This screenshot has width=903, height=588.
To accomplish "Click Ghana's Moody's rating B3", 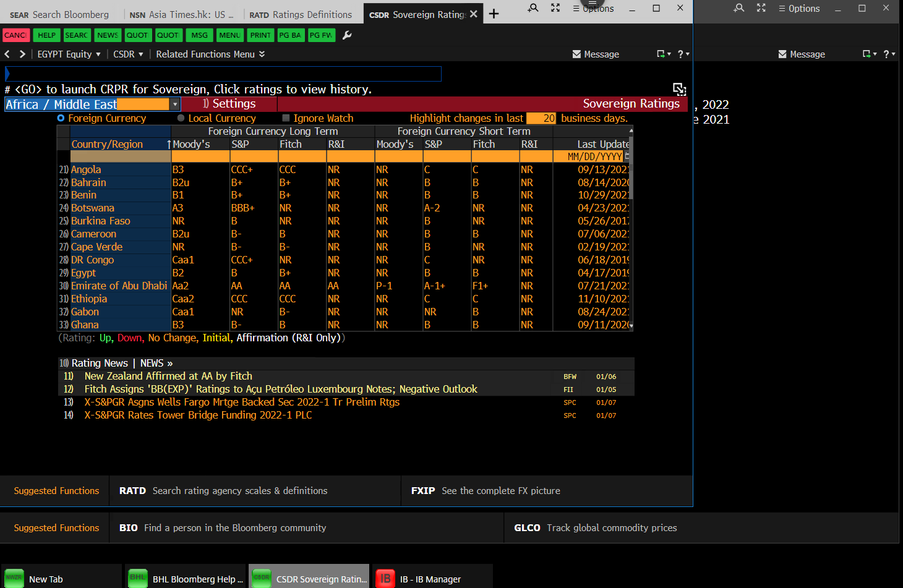I will (178, 325).
